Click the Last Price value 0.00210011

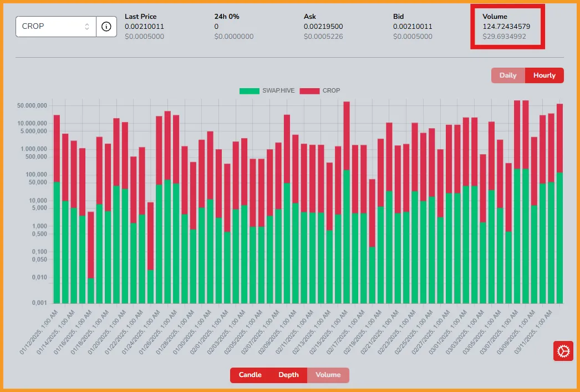coord(144,27)
